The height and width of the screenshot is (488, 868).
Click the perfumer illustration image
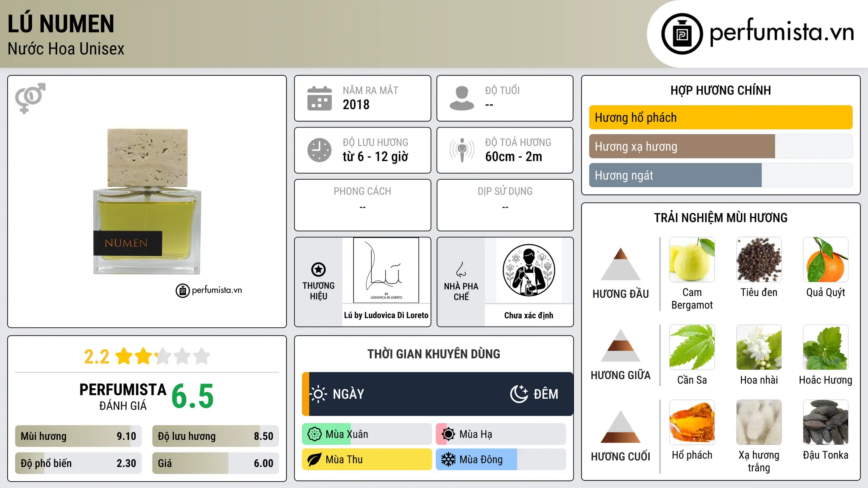529,270
